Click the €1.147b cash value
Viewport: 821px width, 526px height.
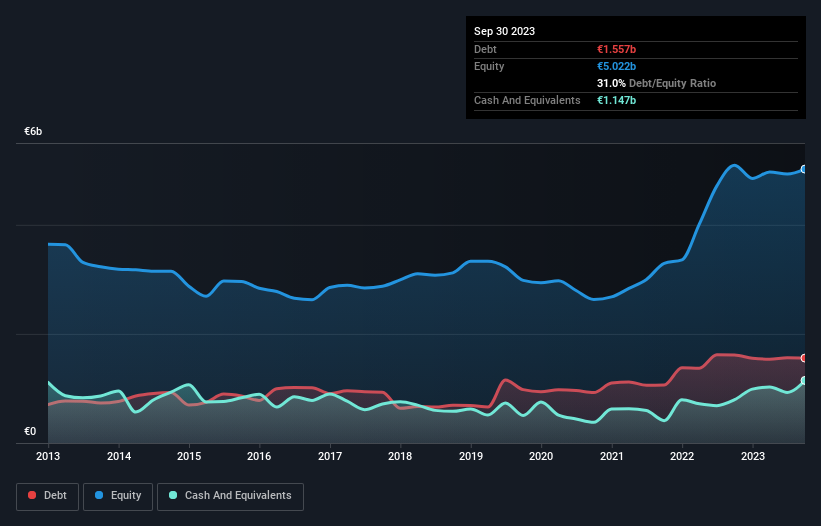[616, 100]
